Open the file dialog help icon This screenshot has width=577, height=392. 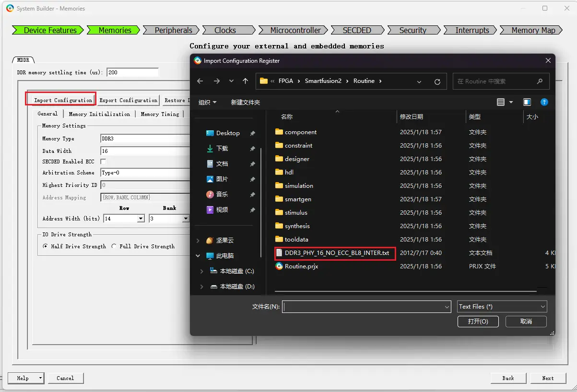click(x=544, y=102)
